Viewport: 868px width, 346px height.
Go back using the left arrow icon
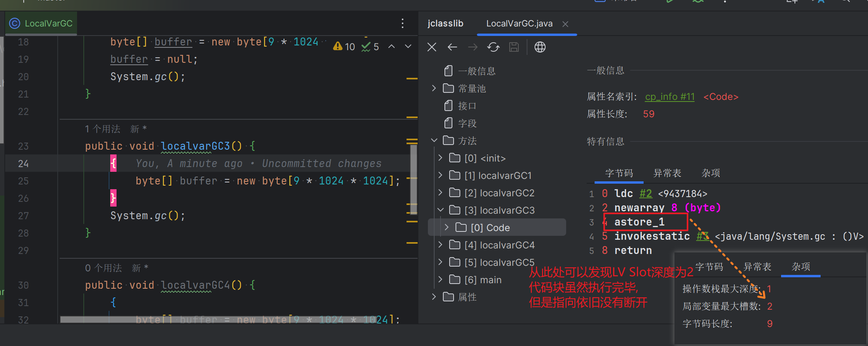[x=452, y=47]
